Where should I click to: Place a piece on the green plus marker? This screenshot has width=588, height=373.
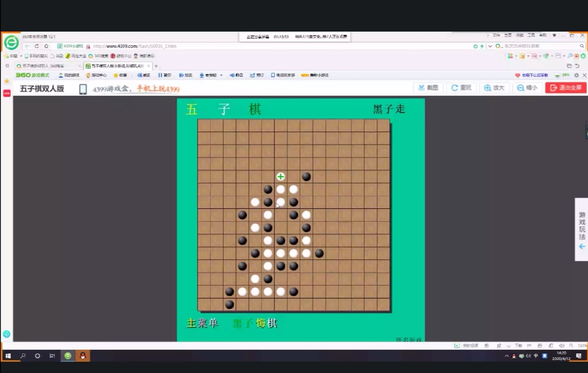pos(280,177)
